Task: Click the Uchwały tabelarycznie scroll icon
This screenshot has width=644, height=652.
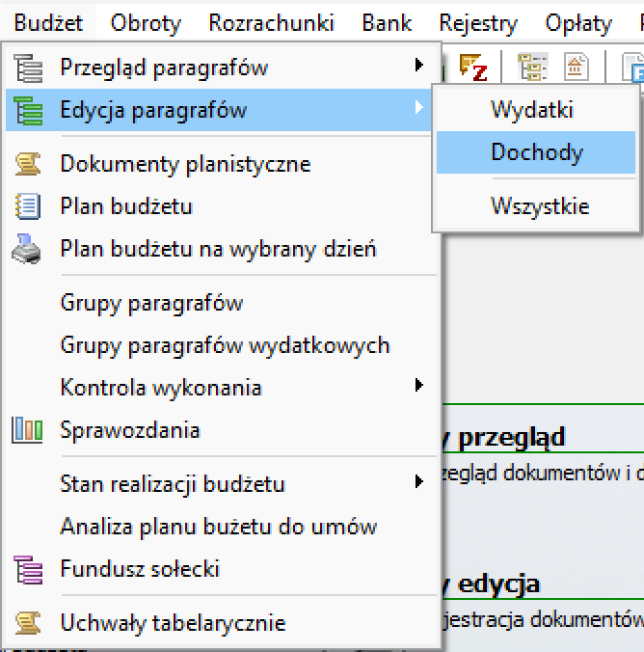Action: point(28,623)
